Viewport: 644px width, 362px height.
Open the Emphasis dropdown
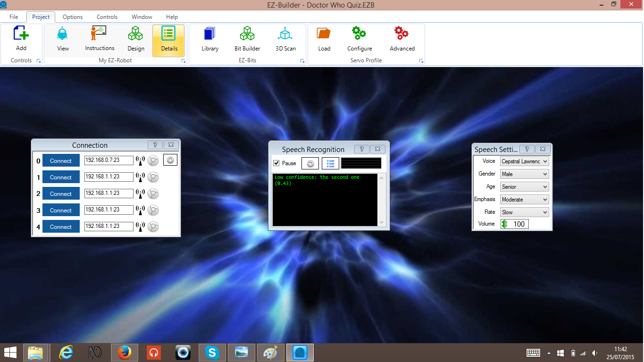[x=525, y=200]
